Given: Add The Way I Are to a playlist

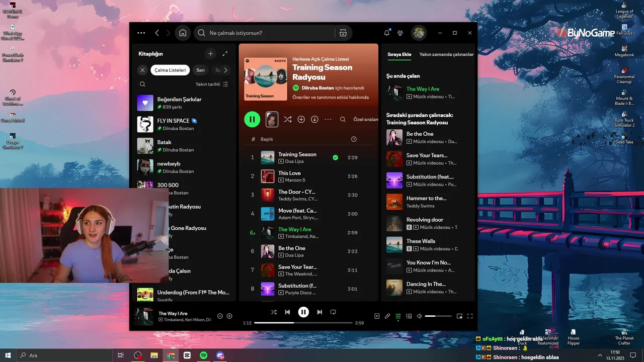Looking at the screenshot, I should coord(229,316).
